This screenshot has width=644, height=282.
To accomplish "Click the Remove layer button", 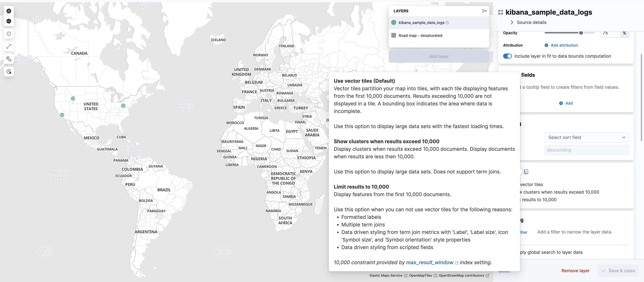I will click(x=575, y=271).
